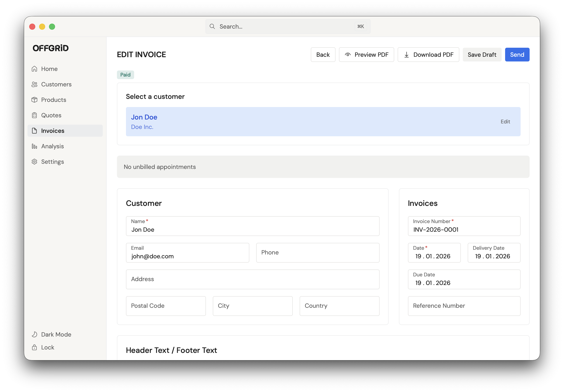Click the Reference Number field
564x392 pixels.
464,306
